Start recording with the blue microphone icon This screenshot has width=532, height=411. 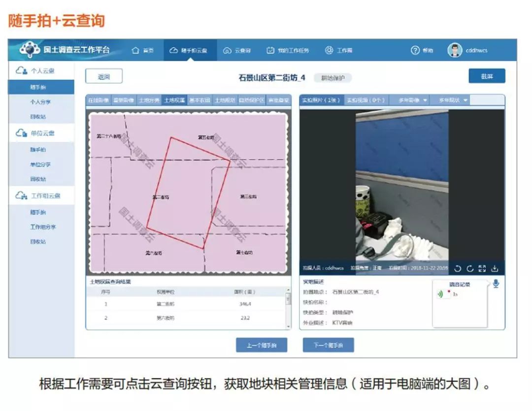coord(496,283)
